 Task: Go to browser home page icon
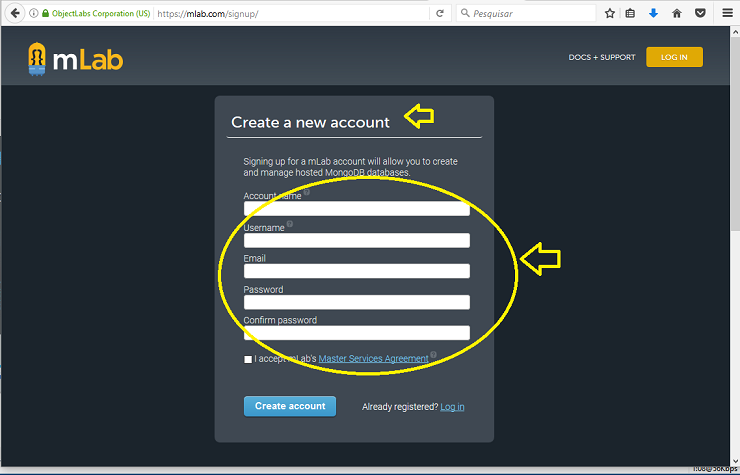pos(677,13)
